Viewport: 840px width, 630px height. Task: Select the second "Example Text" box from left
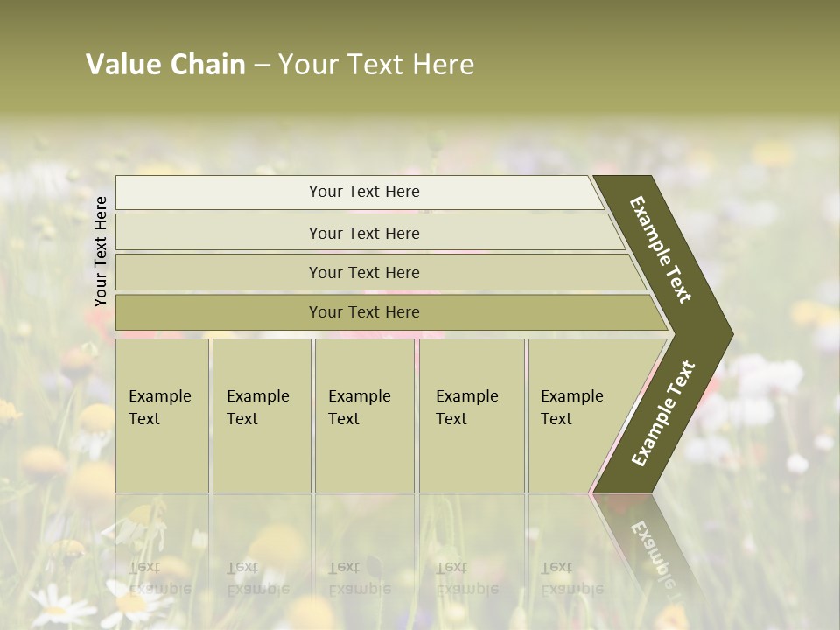click(x=261, y=415)
